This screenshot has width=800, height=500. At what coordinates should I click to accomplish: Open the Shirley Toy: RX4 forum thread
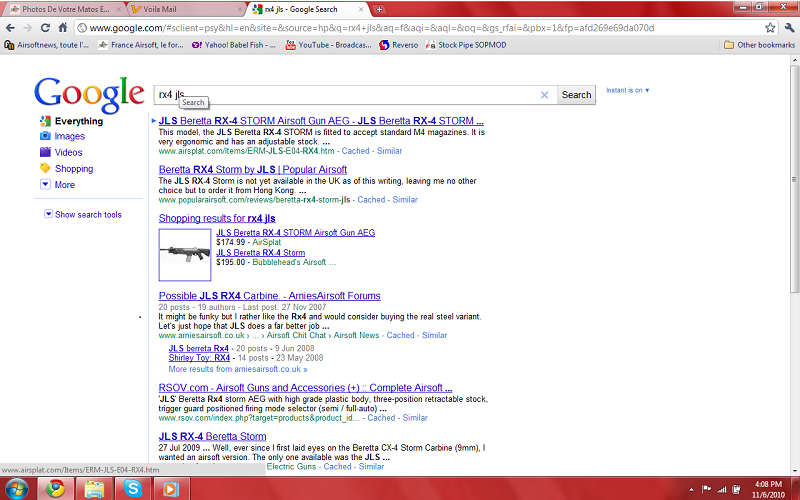(x=199, y=358)
